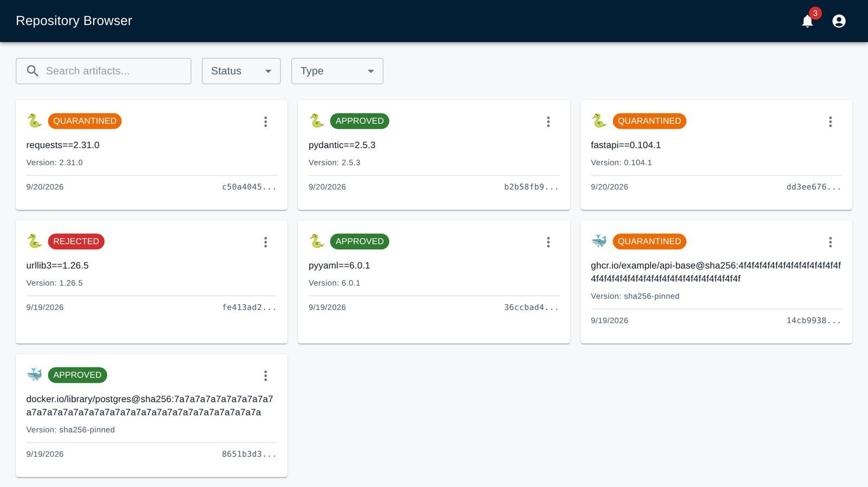868x487 pixels.
Task: Click Version: 6.0.1 text
Action: click(334, 283)
